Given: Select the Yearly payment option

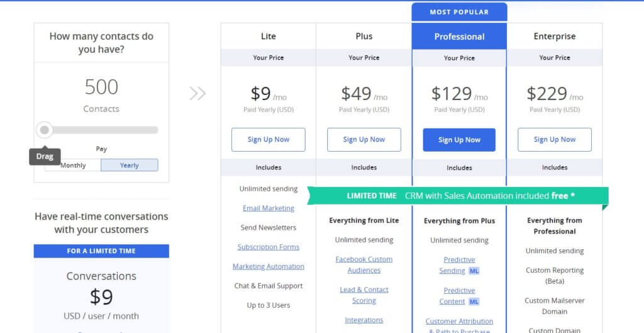Looking at the screenshot, I should pyautogui.click(x=130, y=166).
